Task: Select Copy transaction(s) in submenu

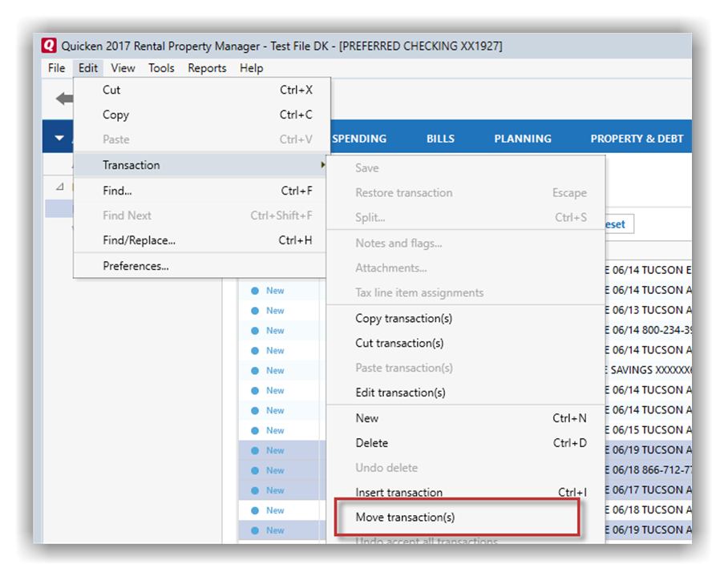Action: click(403, 318)
